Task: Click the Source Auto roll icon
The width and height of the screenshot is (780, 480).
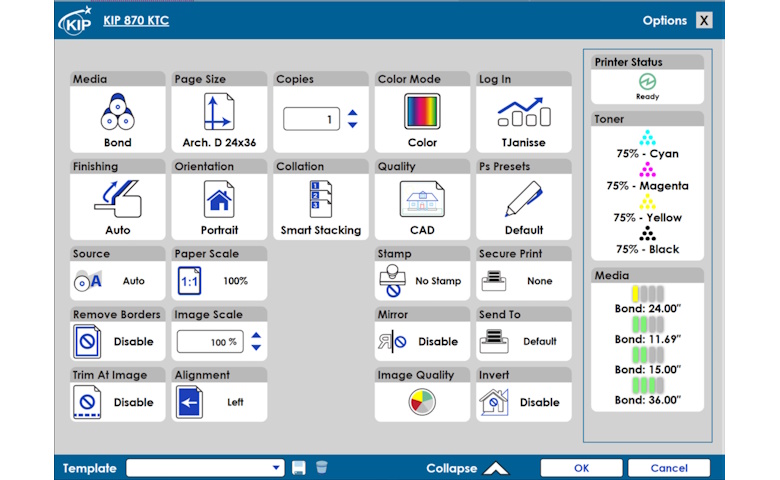Action: 88,281
